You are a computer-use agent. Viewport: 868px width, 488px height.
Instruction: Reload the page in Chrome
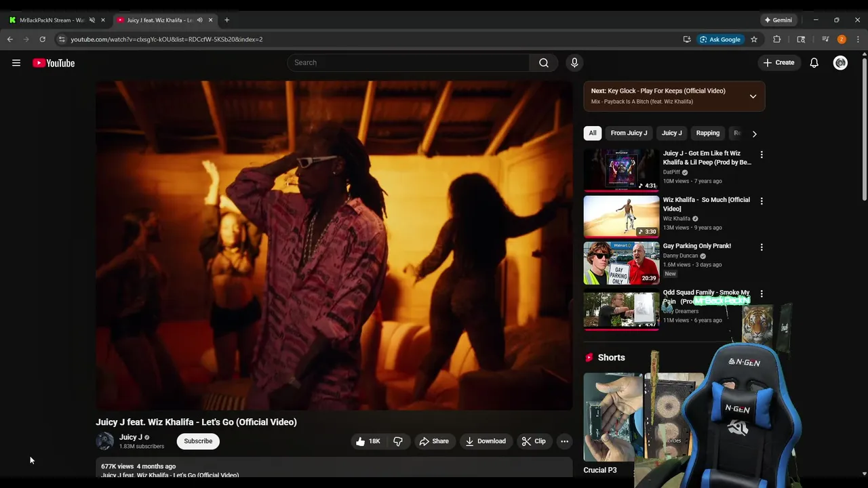(42, 39)
